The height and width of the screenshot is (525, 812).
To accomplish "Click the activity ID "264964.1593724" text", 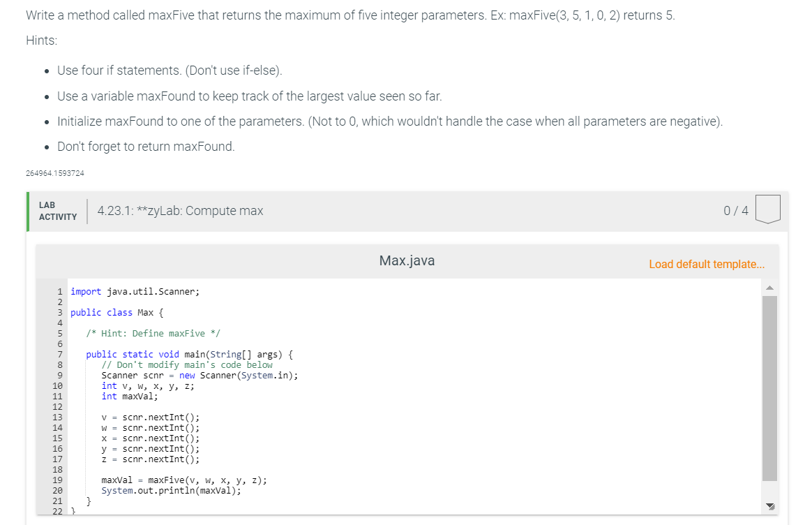I will pyautogui.click(x=54, y=172).
